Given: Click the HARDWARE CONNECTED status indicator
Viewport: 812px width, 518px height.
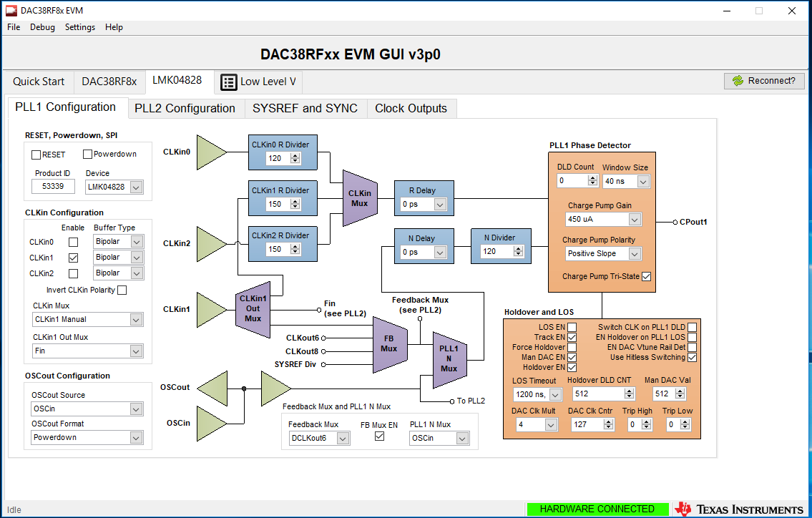Looking at the screenshot, I should coord(597,509).
